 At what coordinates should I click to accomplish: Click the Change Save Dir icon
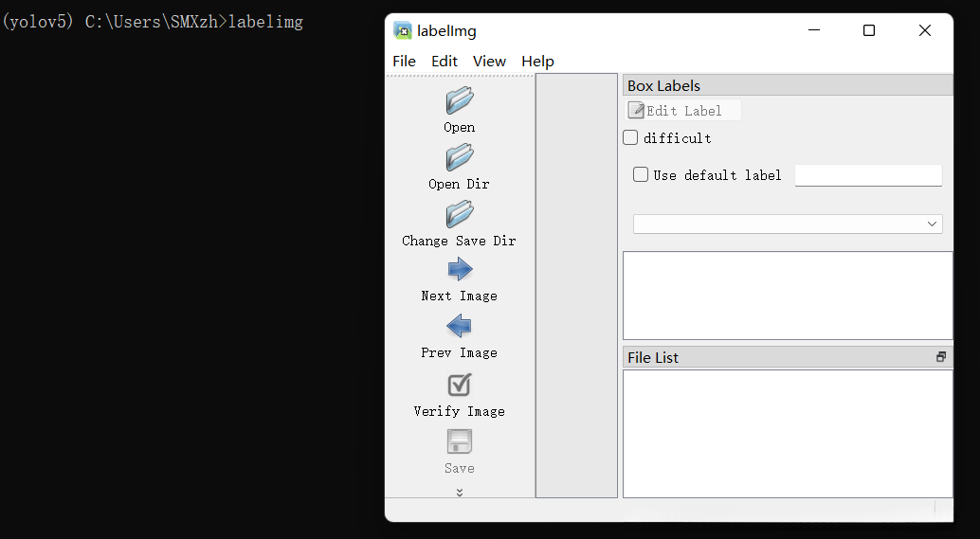460,214
